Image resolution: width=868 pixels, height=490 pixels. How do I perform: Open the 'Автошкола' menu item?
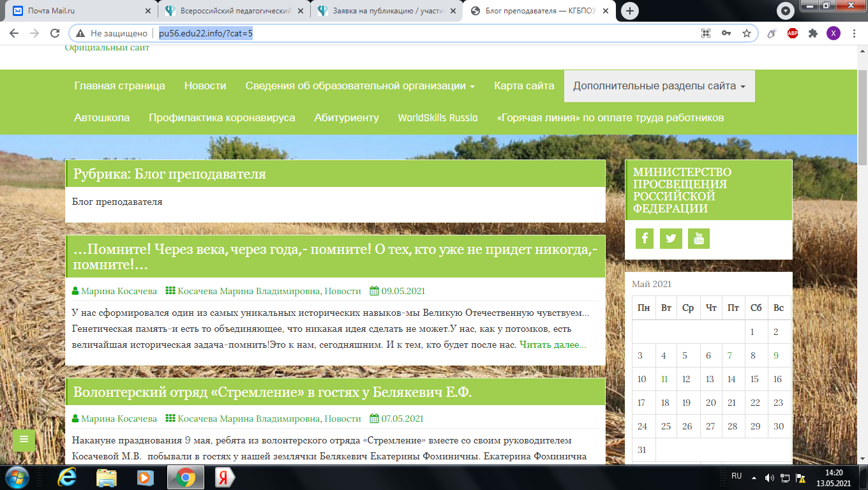click(101, 118)
